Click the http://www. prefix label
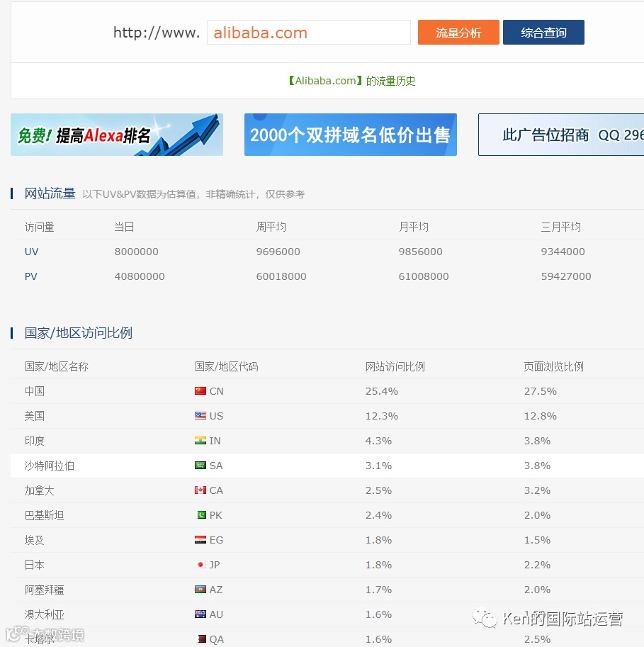This screenshot has width=644, height=647. coord(157,32)
